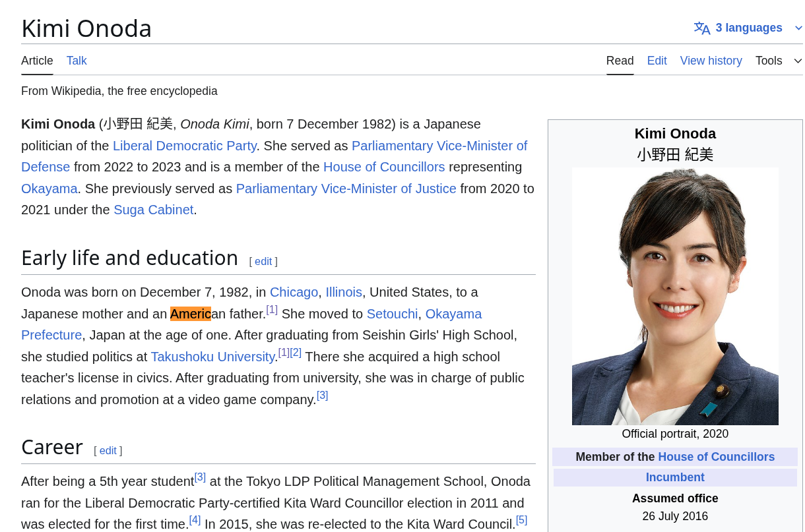Image resolution: width=805 pixels, height=532 pixels.
Task: Click the Career section heading
Action: pyautogui.click(x=52, y=447)
